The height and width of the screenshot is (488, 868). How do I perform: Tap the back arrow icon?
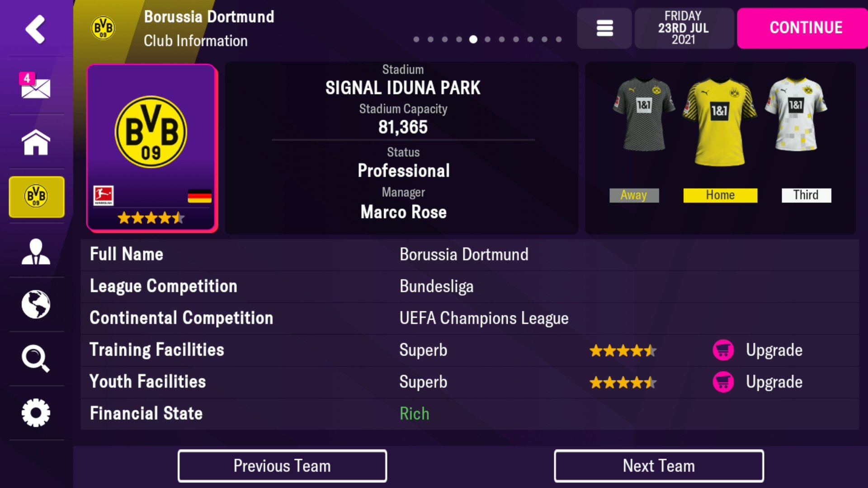tap(35, 29)
